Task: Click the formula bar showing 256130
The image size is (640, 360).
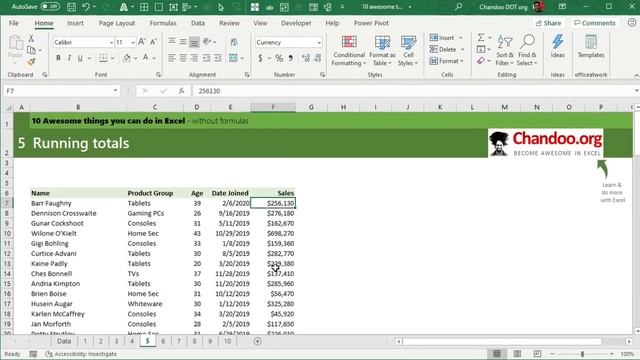Action: 412,91
